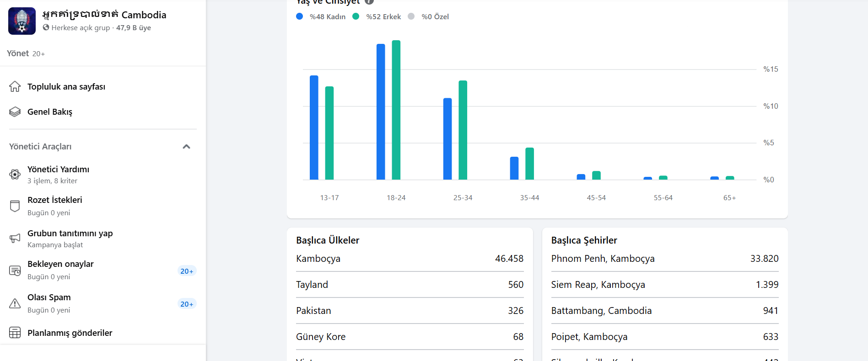Click the green %52 Erkek legend dot

pos(356,16)
